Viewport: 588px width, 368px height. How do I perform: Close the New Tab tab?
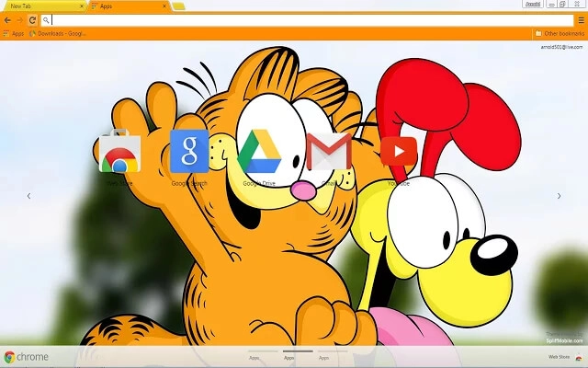coord(82,6)
